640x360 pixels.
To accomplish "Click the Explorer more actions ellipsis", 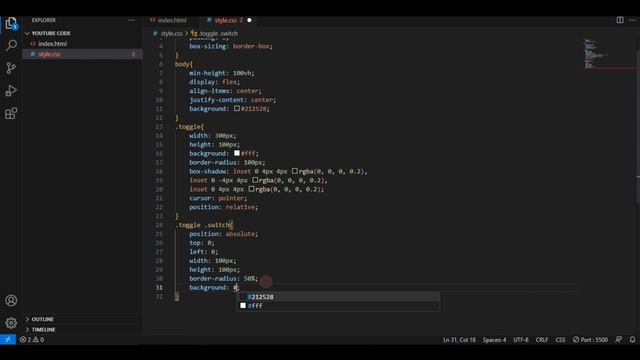I will (131, 20).
